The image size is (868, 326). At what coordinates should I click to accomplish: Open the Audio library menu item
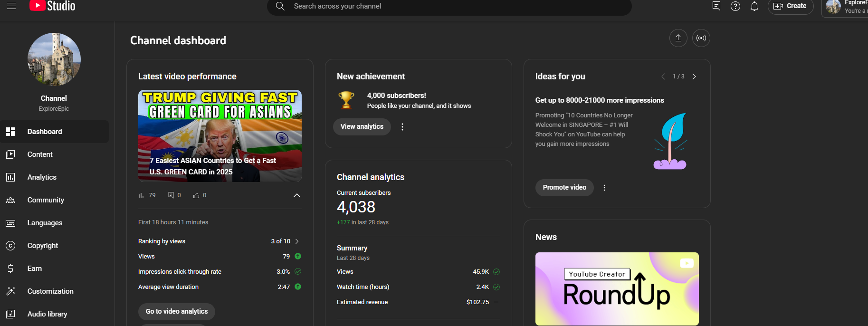(54, 314)
